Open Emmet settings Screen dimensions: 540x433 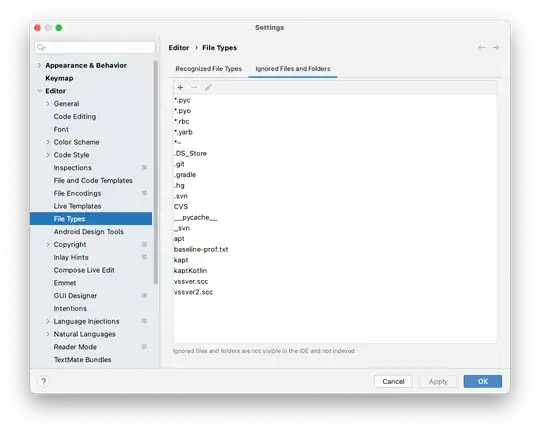pyautogui.click(x=65, y=283)
